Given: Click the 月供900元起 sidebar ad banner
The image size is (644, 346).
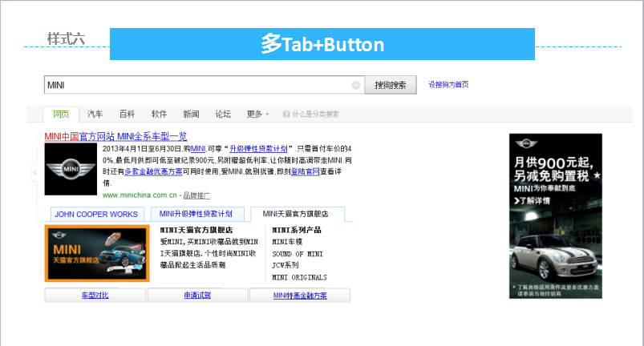Looking at the screenshot, I should point(555,216).
